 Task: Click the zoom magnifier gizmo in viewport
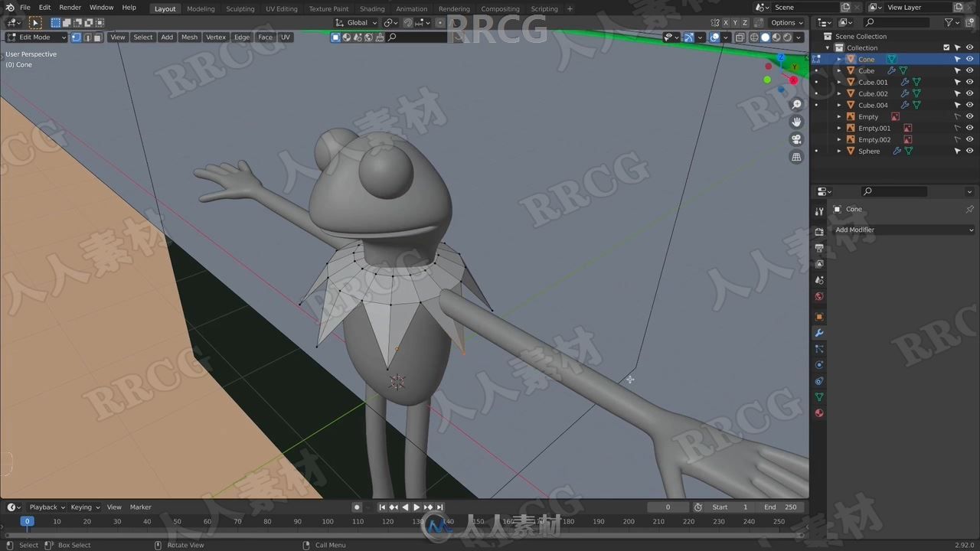point(796,105)
